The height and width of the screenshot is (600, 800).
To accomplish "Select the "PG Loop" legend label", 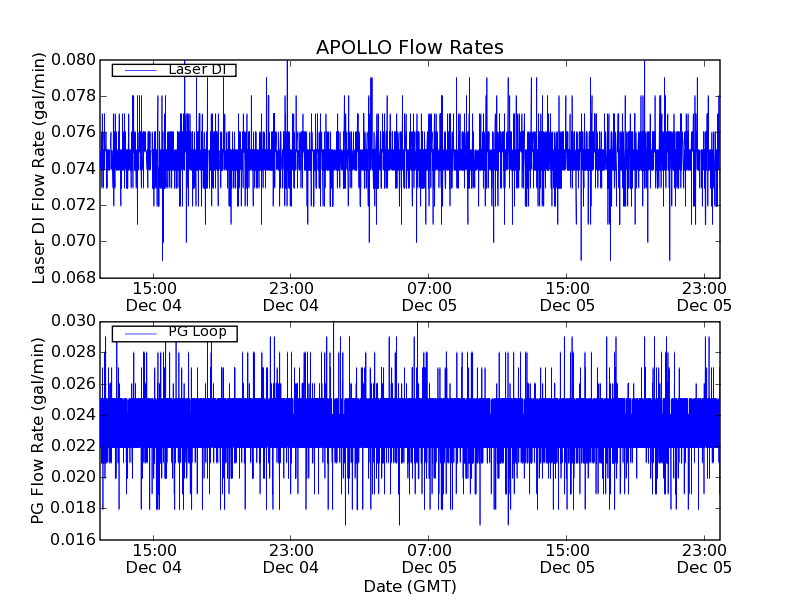I will [197, 332].
